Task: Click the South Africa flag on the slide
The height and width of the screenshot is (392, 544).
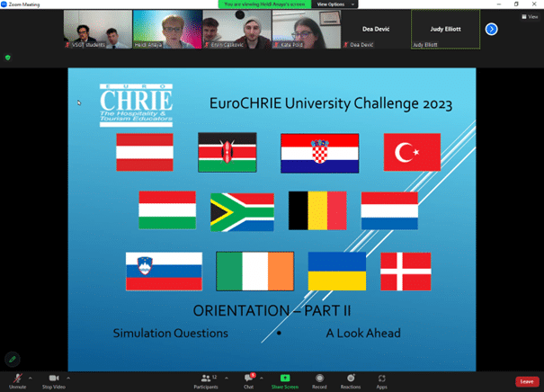Action: pos(242,212)
